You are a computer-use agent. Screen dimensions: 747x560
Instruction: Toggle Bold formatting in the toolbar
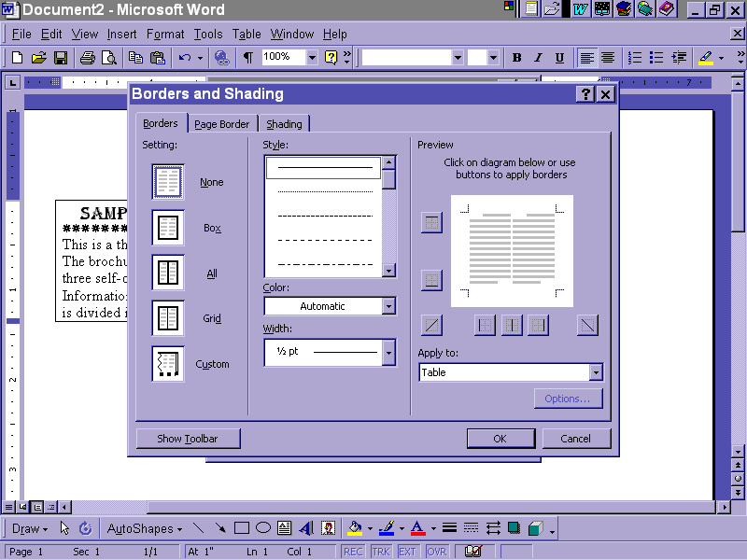point(516,58)
